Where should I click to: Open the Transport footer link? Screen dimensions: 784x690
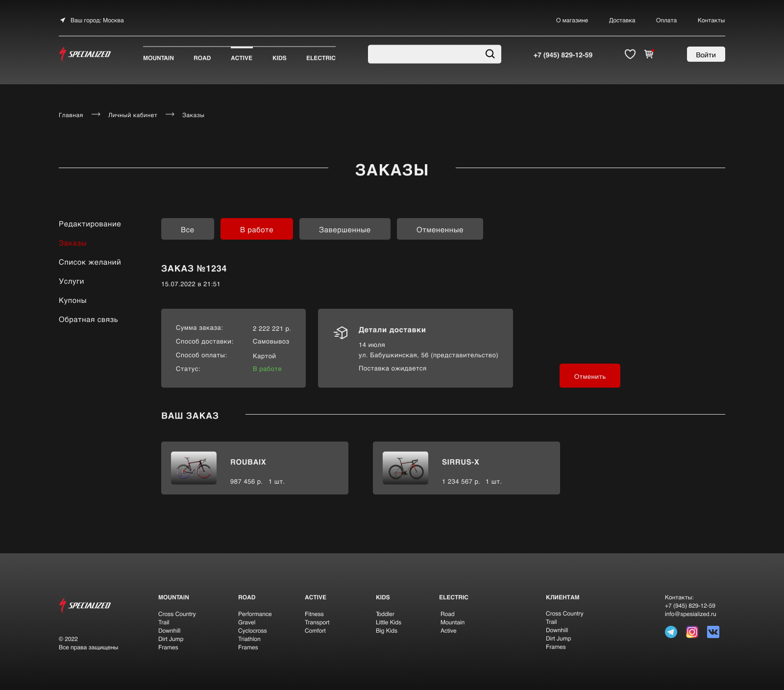[x=317, y=622]
